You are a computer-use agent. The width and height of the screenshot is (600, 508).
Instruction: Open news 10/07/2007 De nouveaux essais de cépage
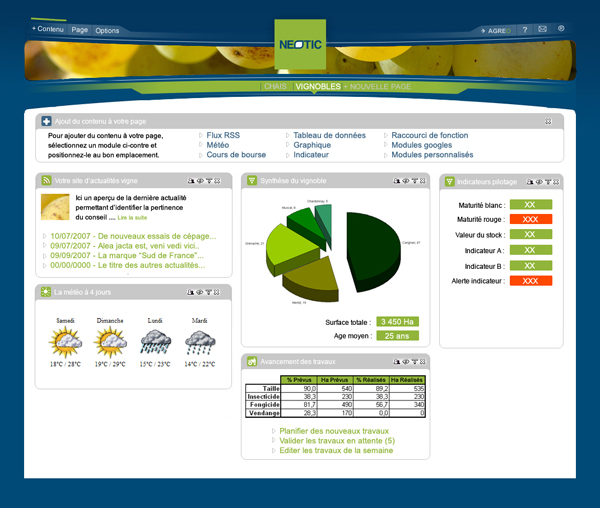pos(133,236)
